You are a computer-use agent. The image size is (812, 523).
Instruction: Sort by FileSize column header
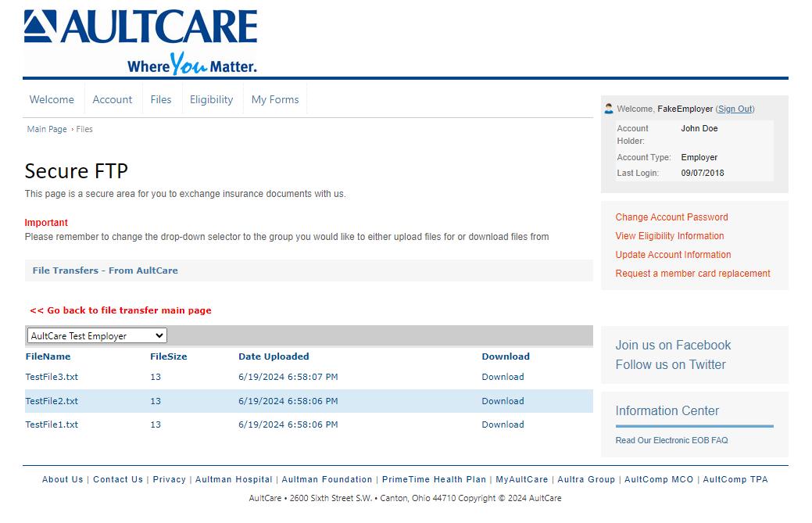click(x=169, y=356)
